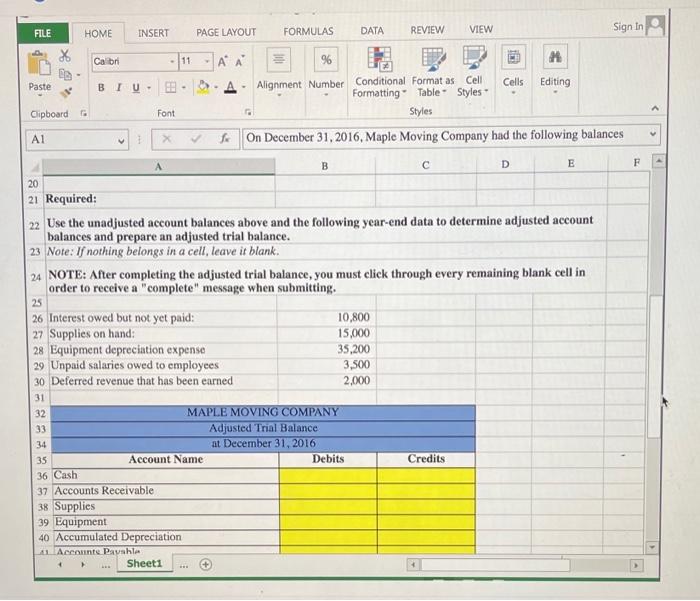Click the Cancel X formula button
Viewport: 700px width, 601px height.
coord(167,139)
